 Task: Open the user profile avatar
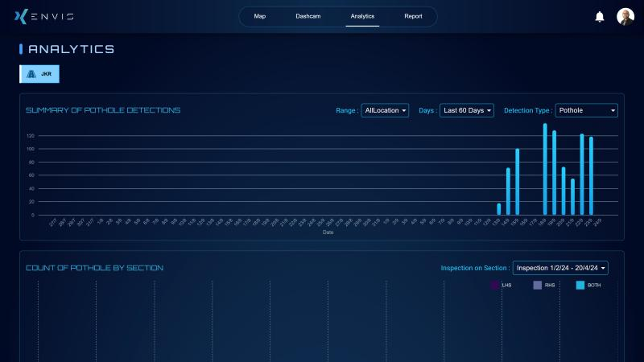point(625,17)
